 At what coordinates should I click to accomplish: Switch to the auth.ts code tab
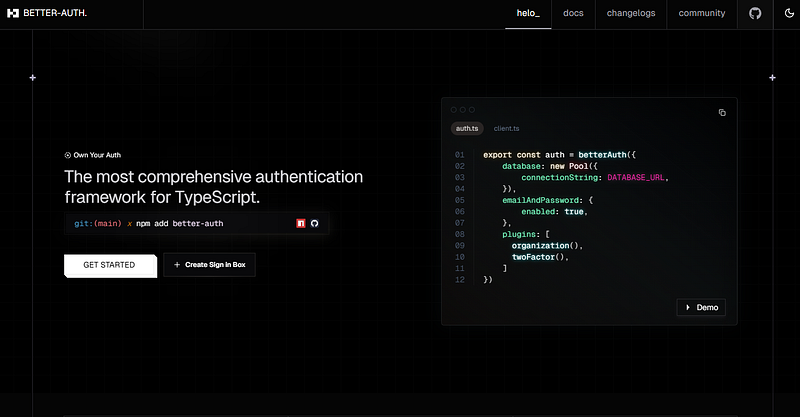(x=467, y=129)
